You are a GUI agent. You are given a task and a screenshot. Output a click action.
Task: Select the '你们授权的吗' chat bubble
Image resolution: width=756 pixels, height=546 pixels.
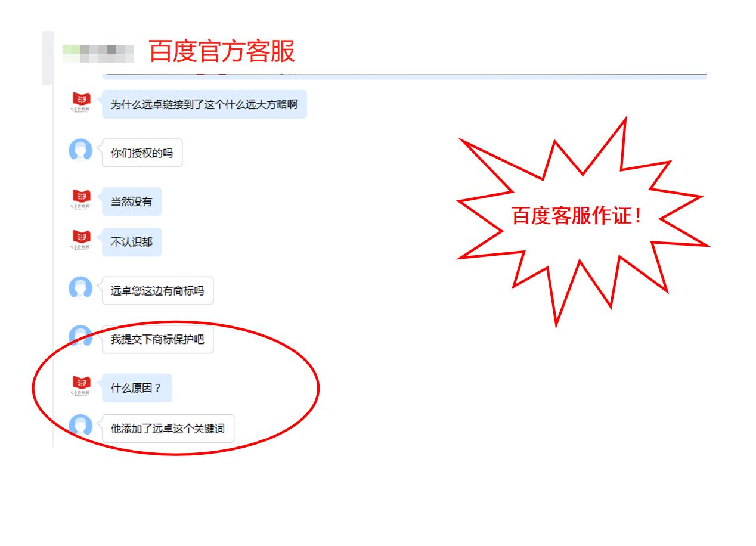[x=142, y=153]
